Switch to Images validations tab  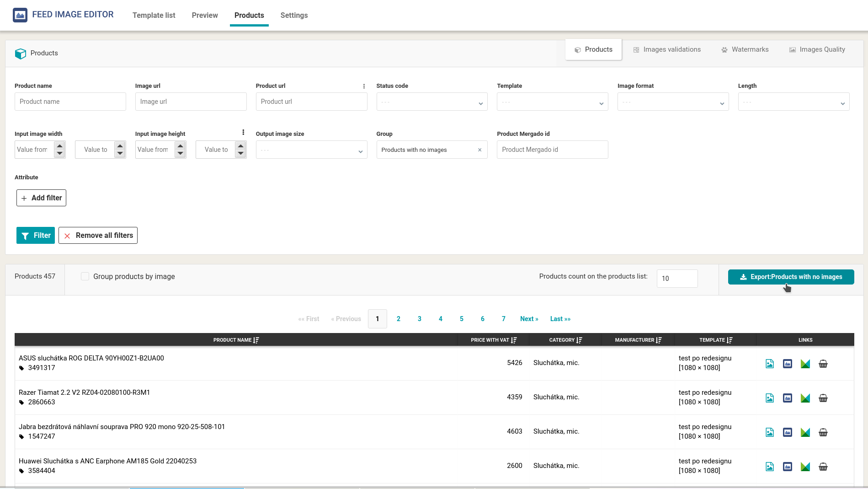(x=667, y=49)
